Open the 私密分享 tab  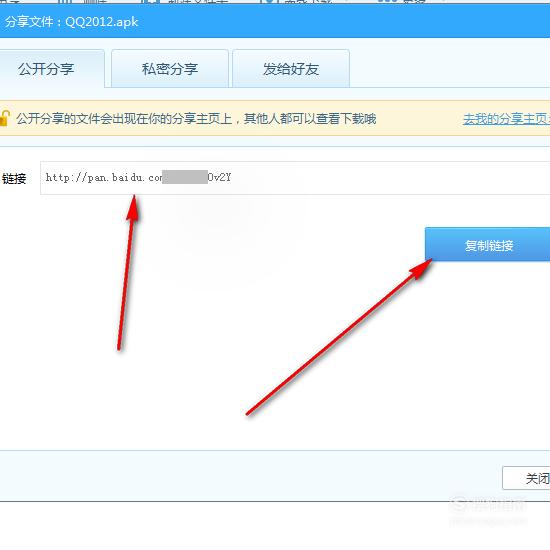(170, 69)
